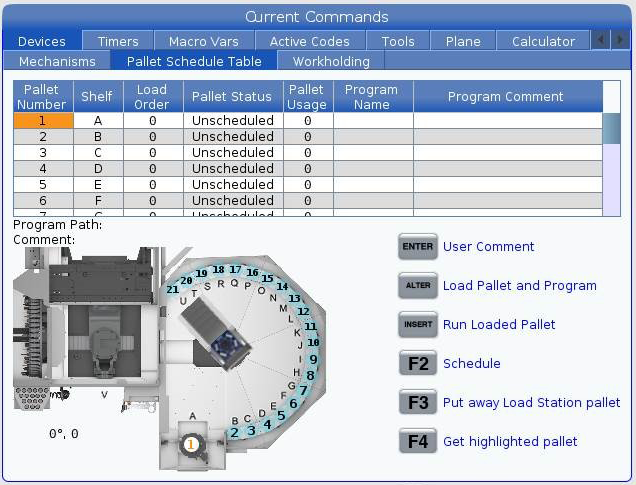
Task: Open the Workholding sub-tab
Action: pos(331,61)
